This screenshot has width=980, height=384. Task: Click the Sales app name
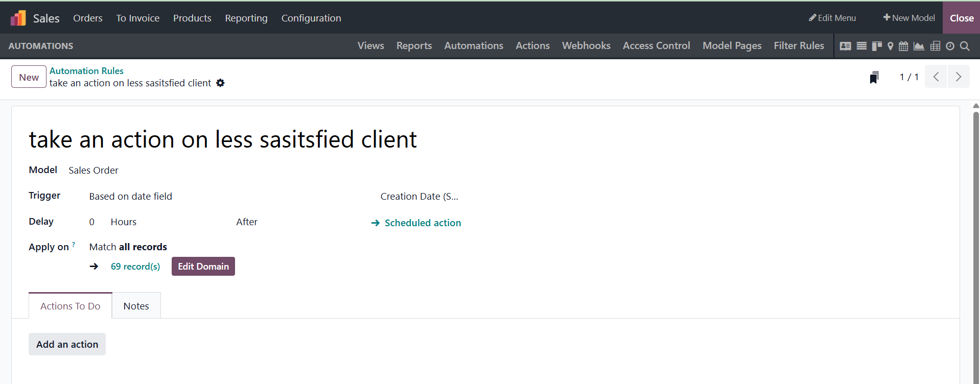point(46,18)
